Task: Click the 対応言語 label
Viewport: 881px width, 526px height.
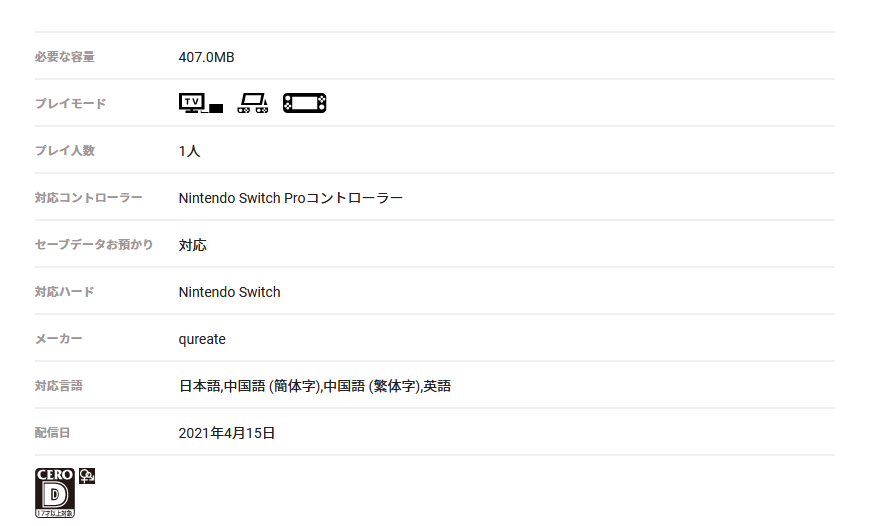Action: click(x=58, y=386)
